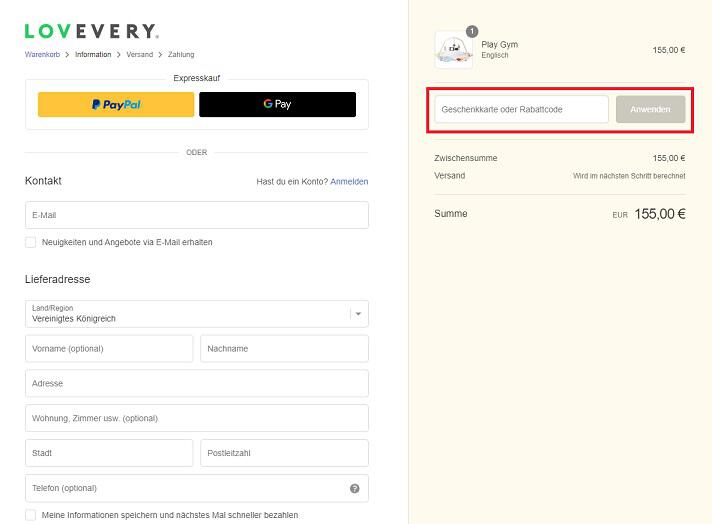Click 'Wird im nächsten Schritt berechnet' text
712x524 pixels.
pos(629,176)
